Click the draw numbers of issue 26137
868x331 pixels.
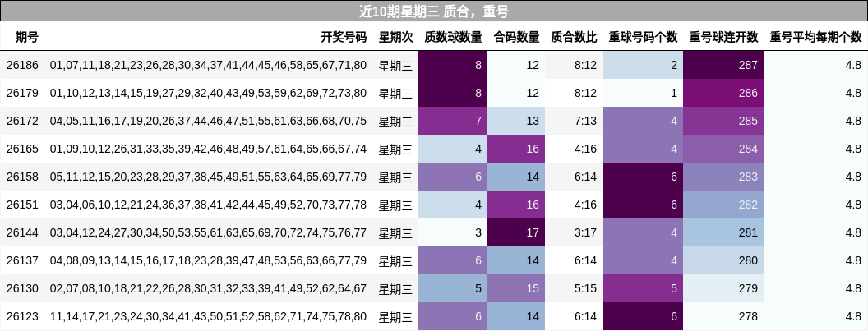pyautogui.click(x=208, y=260)
